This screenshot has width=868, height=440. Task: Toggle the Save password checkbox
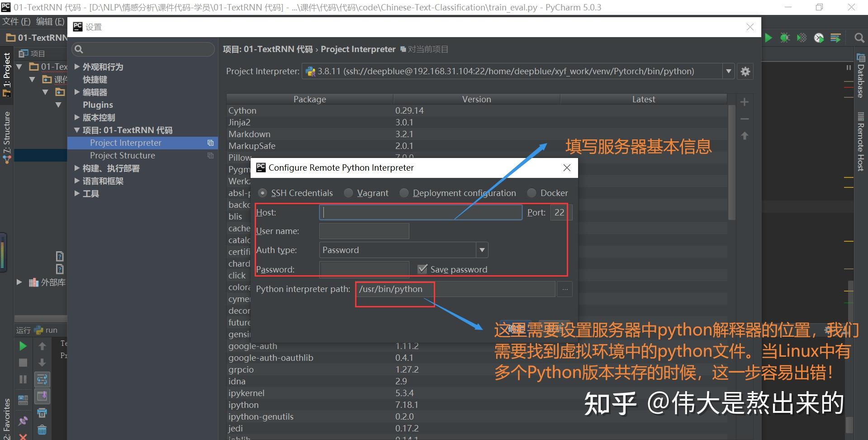tap(422, 269)
